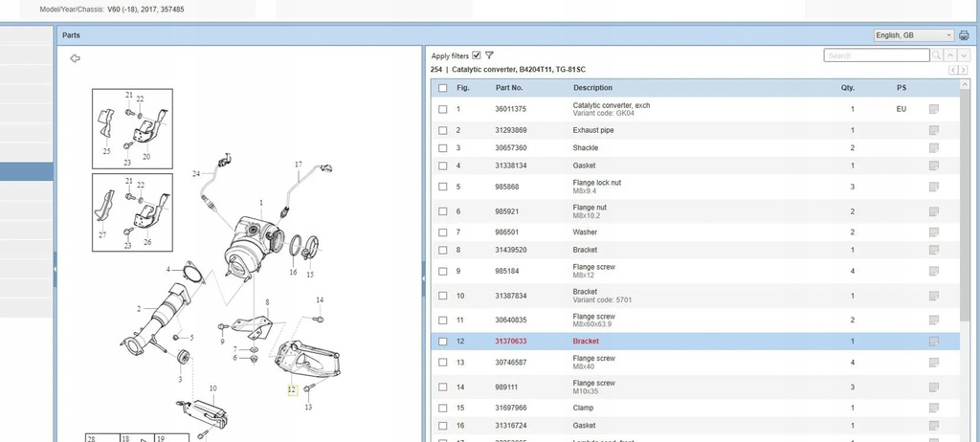
Task: Click part number 30746587
Action: 511,363
